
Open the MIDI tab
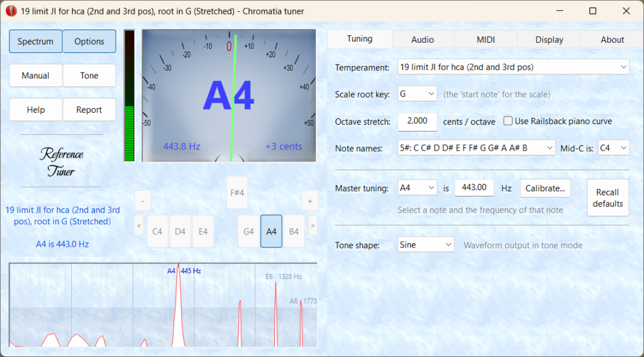click(x=486, y=40)
